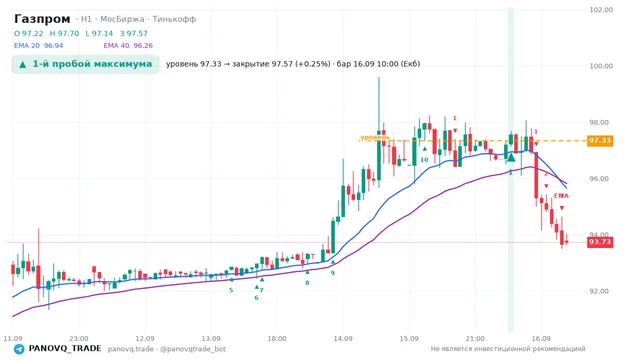Click the 'O 97.22' open price value
640x360 pixels.
(x=28, y=33)
